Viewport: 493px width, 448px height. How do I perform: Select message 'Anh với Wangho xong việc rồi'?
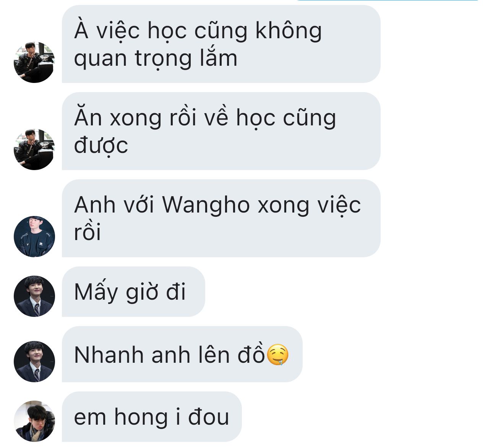coord(221,218)
